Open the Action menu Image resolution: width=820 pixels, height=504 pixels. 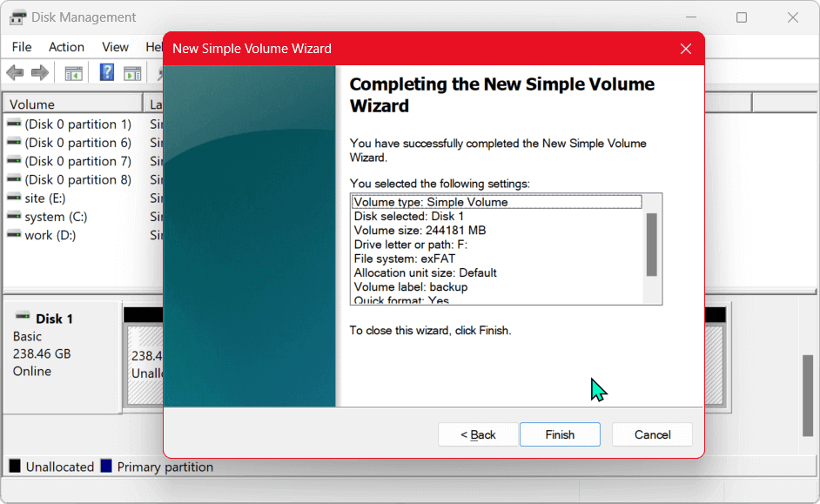66,47
